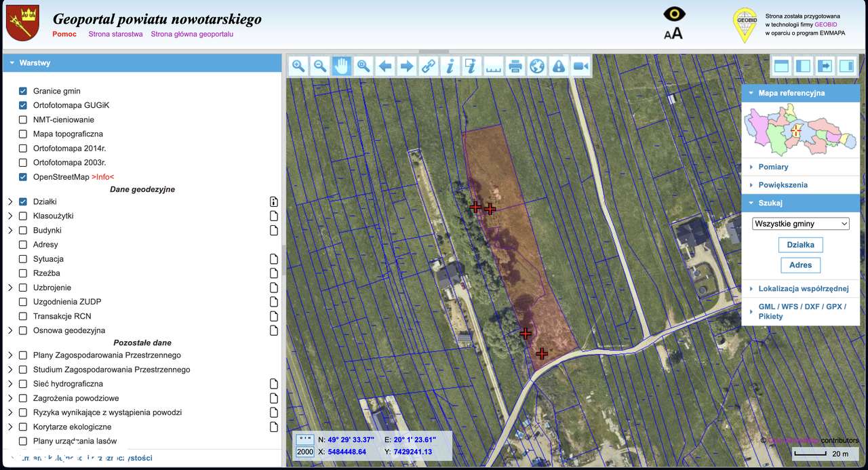Expand the Działki layer tree
Image resolution: width=868 pixels, height=470 pixels.
click(10, 201)
